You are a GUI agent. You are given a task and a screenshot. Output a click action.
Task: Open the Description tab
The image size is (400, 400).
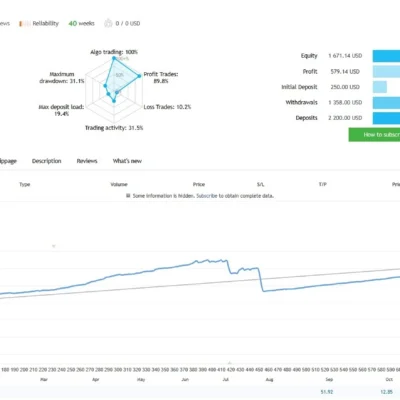click(x=47, y=161)
